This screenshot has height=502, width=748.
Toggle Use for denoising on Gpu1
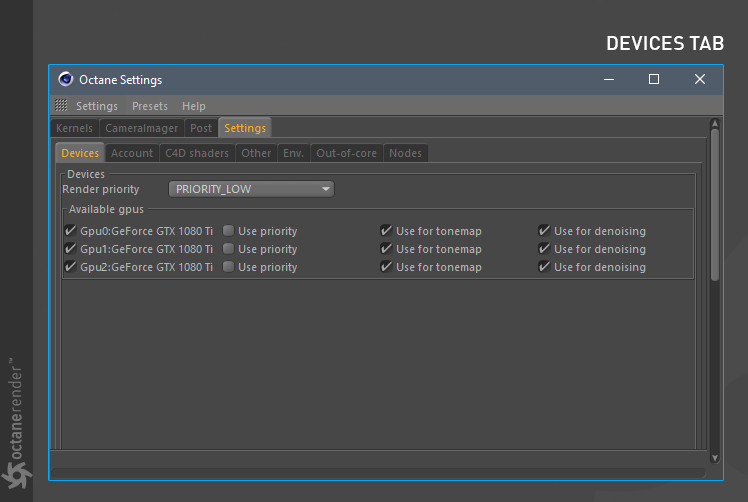[544, 249]
